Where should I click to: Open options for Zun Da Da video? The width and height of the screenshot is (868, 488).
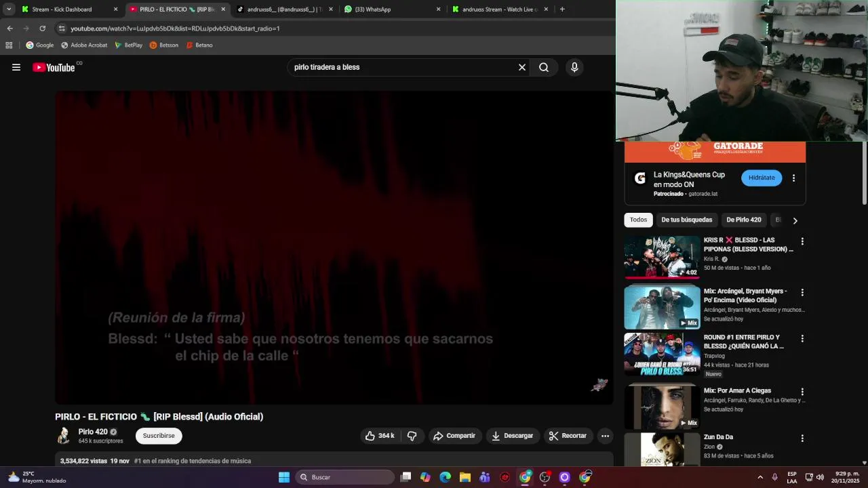click(x=802, y=439)
